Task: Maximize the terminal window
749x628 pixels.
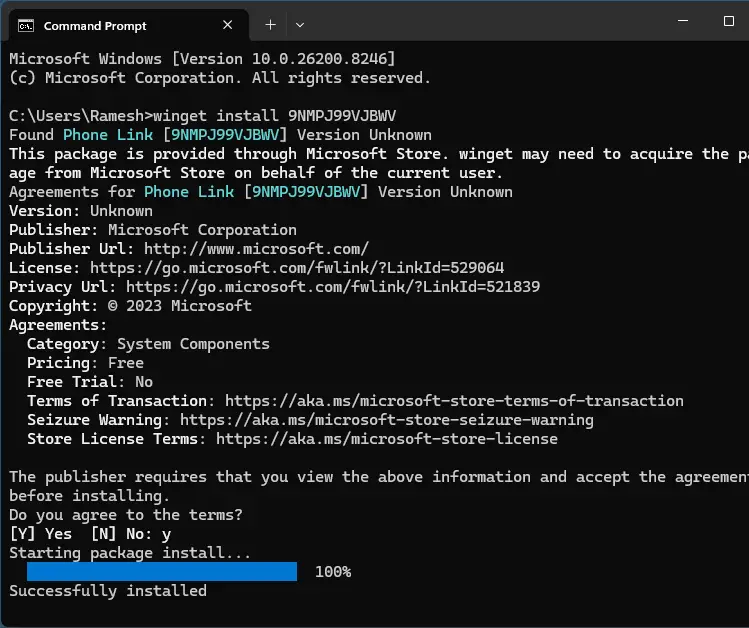Action: point(728,21)
